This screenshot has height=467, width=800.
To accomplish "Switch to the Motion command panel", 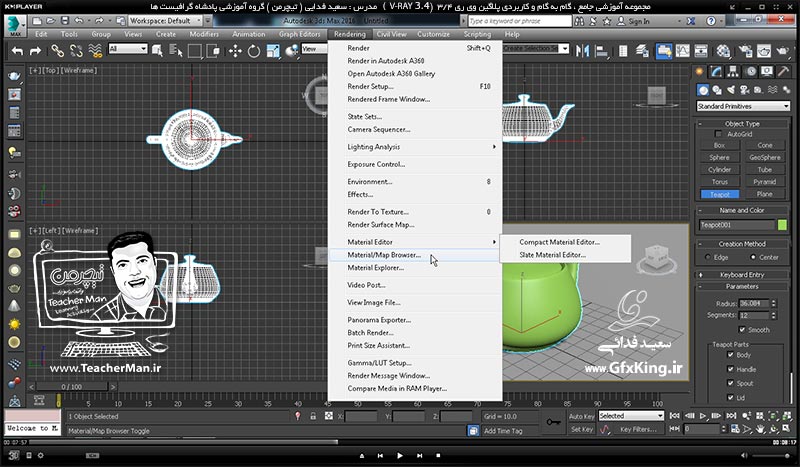I will coord(751,71).
